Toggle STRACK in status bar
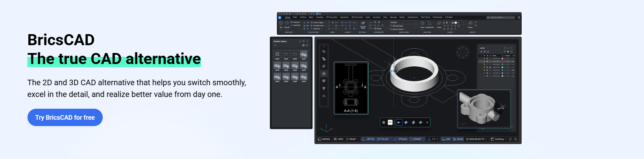This screenshot has height=159, width=644. [x=401, y=139]
